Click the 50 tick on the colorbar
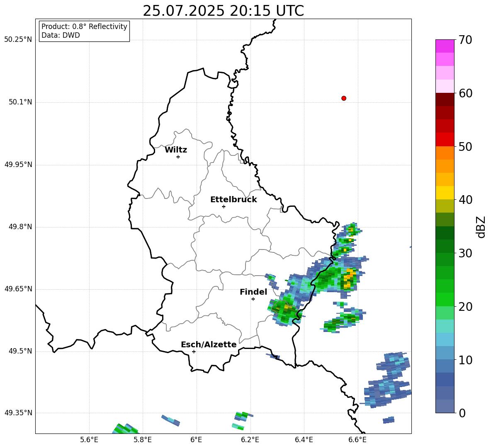Screen dimensions: 491x448 click(x=465, y=146)
